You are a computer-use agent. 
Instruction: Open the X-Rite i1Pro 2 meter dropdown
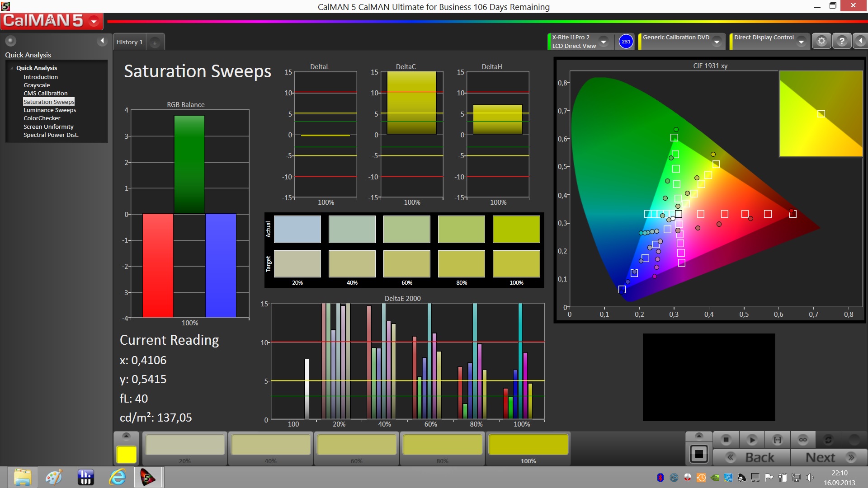(x=604, y=42)
